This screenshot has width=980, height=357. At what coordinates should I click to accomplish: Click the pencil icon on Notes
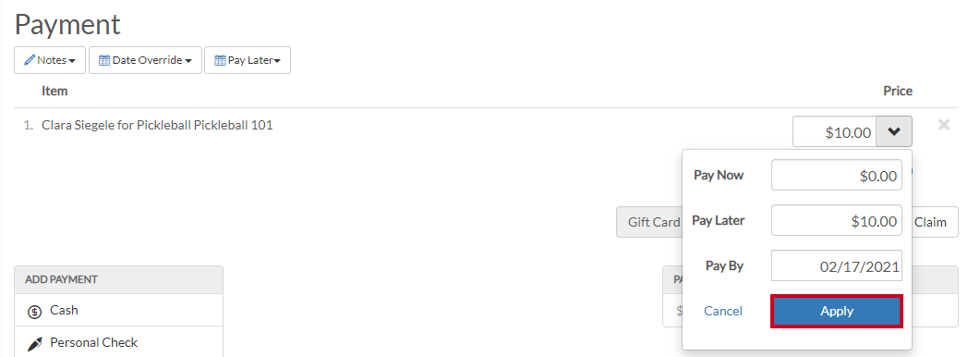click(30, 60)
